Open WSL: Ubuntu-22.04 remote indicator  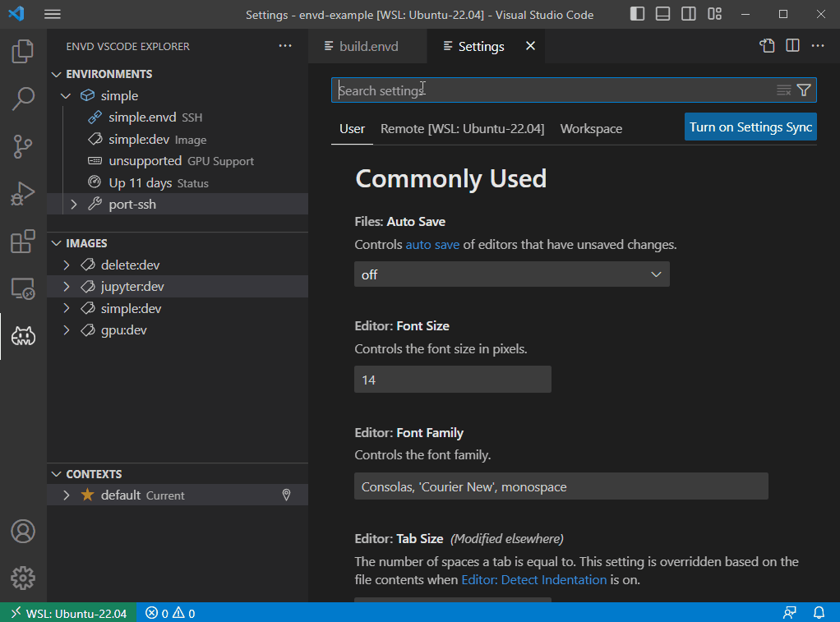pyautogui.click(x=68, y=612)
